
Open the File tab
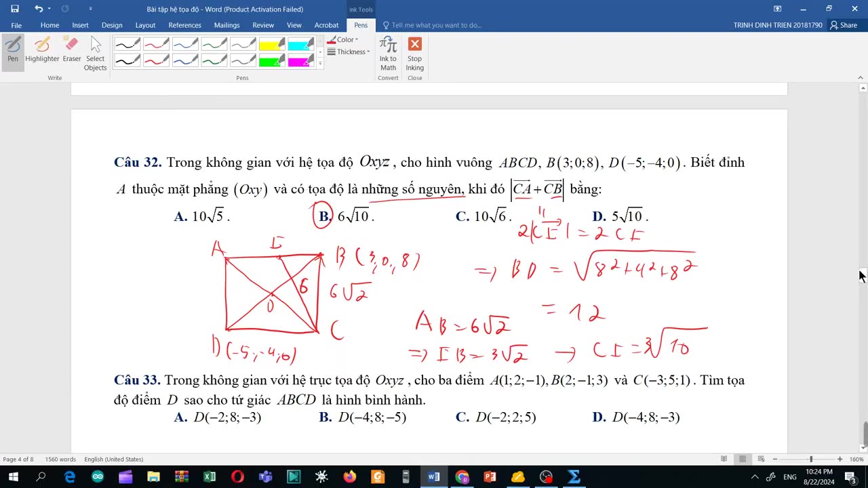[16, 25]
